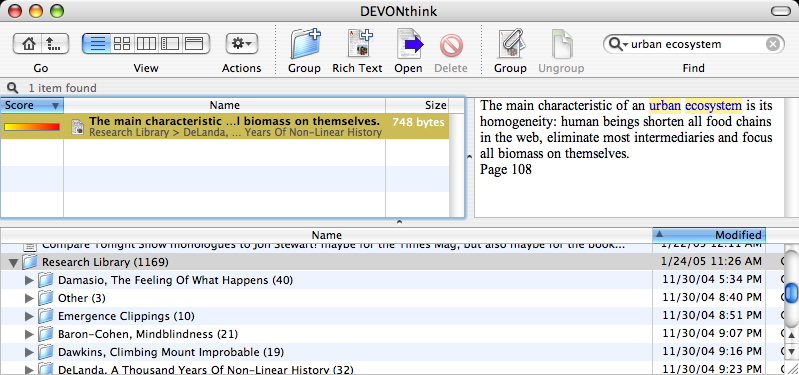799x375 pixels.
Task: Sort lower list by Modified column header
Action: pos(709,235)
